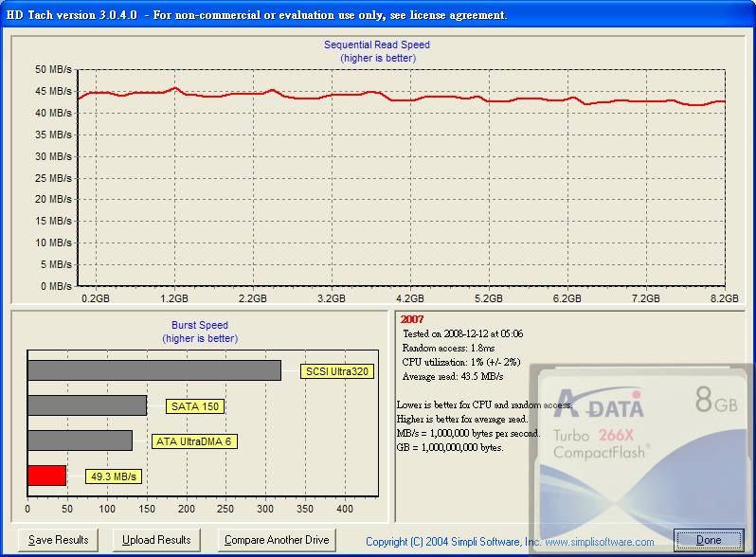Click the Sequential Read Speed title

(377, 45)
